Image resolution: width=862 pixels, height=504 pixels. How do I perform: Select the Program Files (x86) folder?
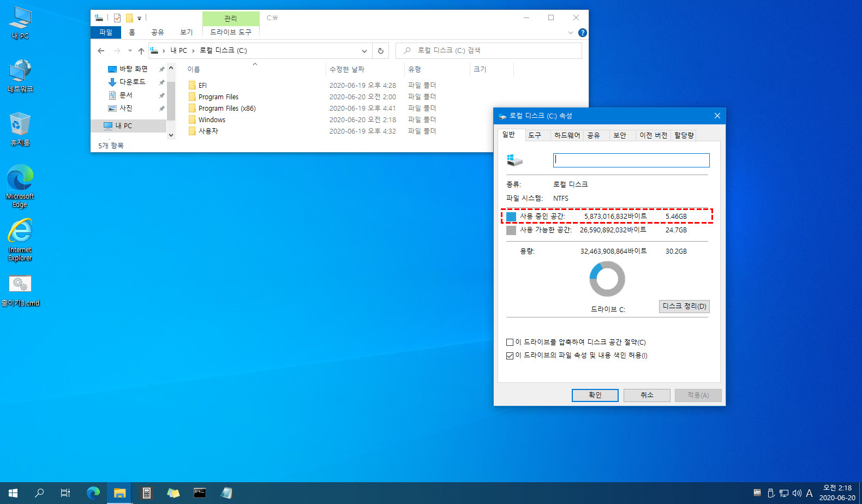[227, 108]
